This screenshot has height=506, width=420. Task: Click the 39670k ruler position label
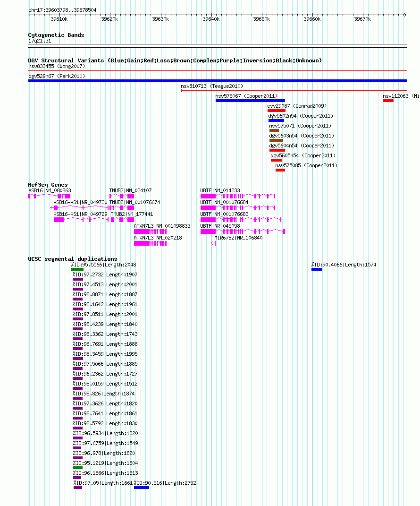(362, 19)
